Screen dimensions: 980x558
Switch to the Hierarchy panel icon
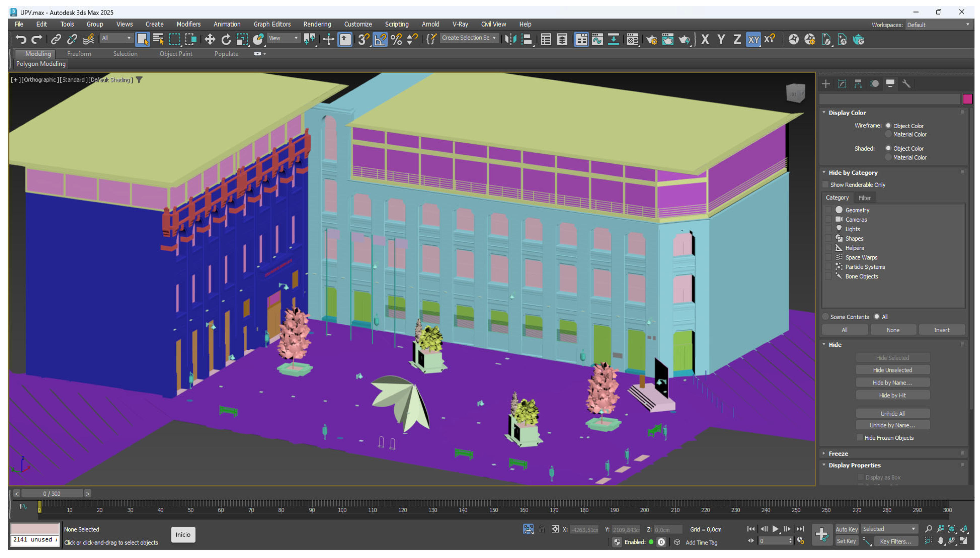point(858,84)
